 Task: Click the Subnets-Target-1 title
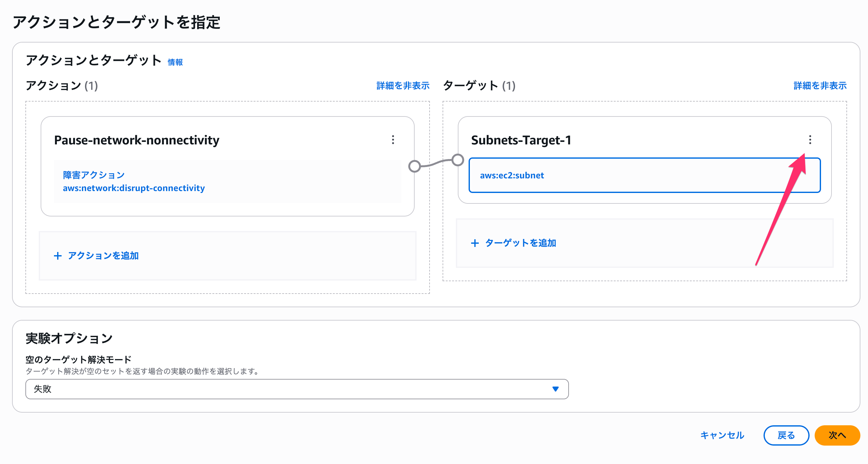521,140
